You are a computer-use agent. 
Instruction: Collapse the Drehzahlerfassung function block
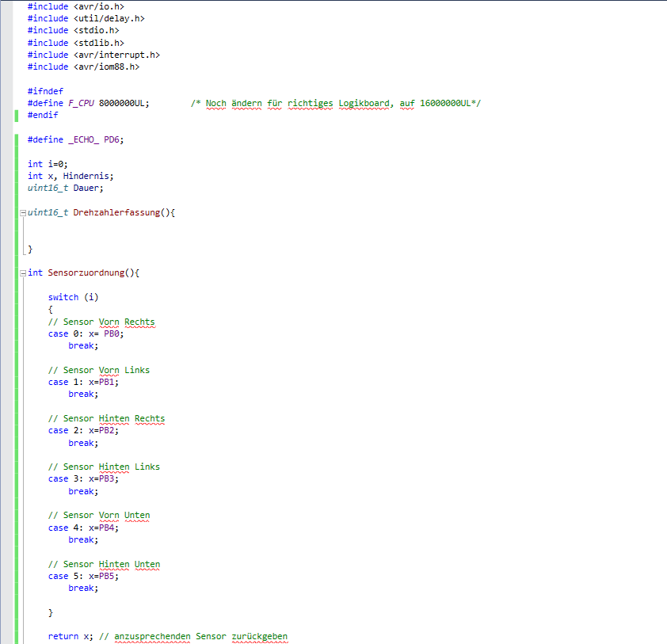point(23,212)
